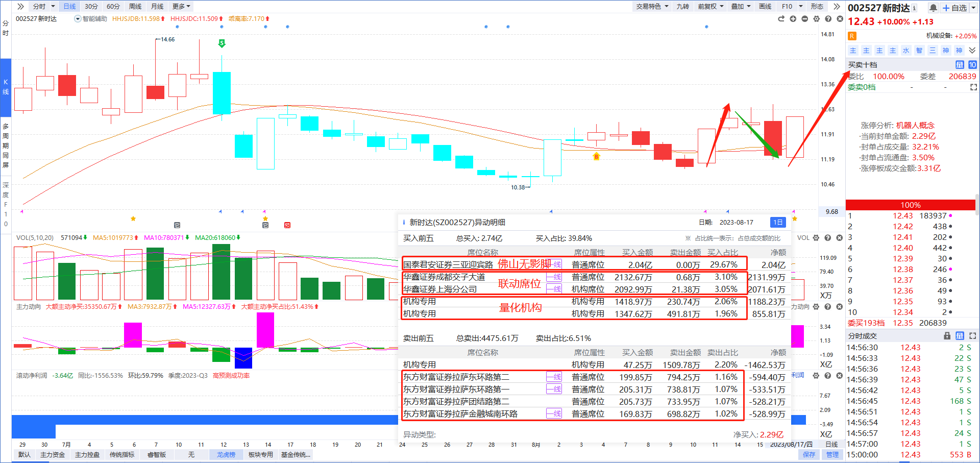980x463 pixels.
Task: Click the orange R badge under price
Action: point(852,36)
